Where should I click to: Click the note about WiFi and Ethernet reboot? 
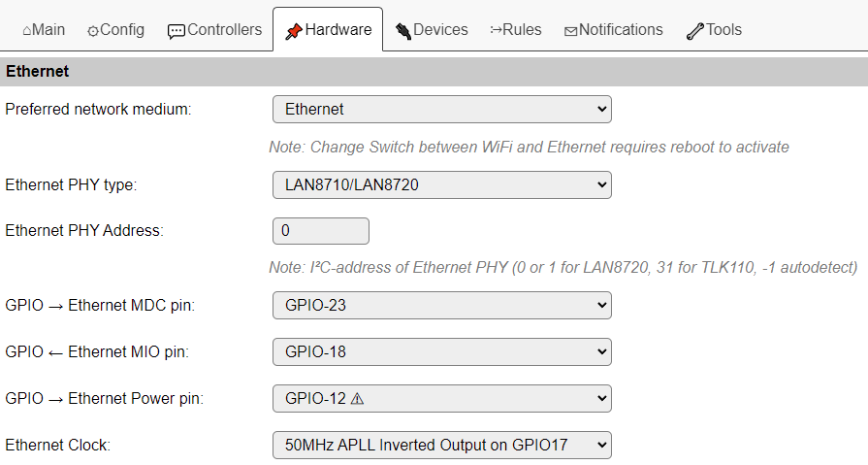coord(529,148)
